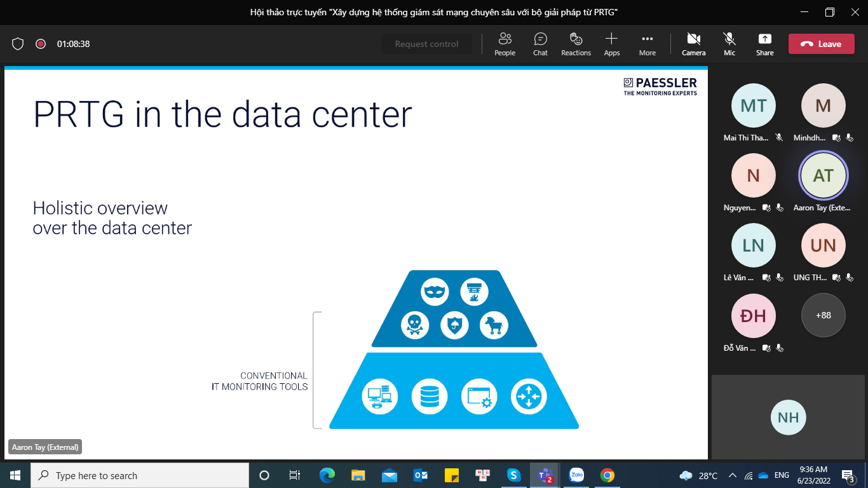
Task: Open Task View in taskbar
Action: [295, 475]
